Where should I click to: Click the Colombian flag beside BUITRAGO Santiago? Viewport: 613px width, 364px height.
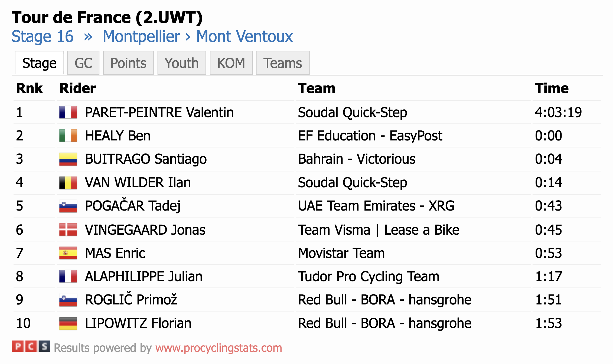pos(68,159)
